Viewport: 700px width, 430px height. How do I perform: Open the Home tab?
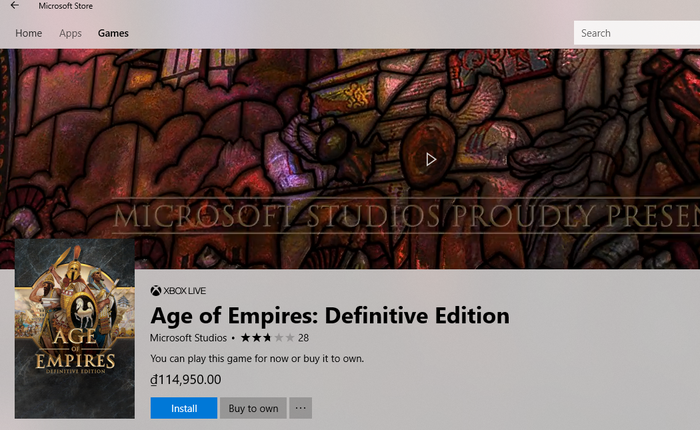[29, 33]
